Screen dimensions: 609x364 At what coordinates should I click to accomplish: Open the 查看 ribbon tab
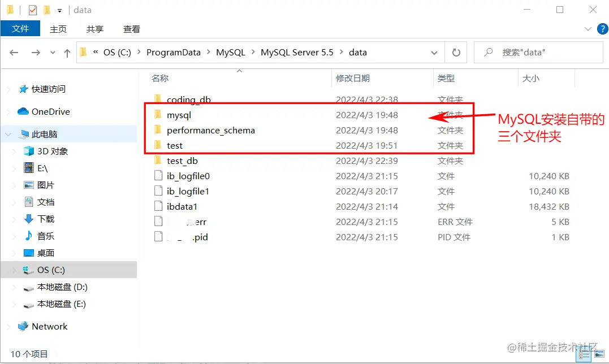132,29
